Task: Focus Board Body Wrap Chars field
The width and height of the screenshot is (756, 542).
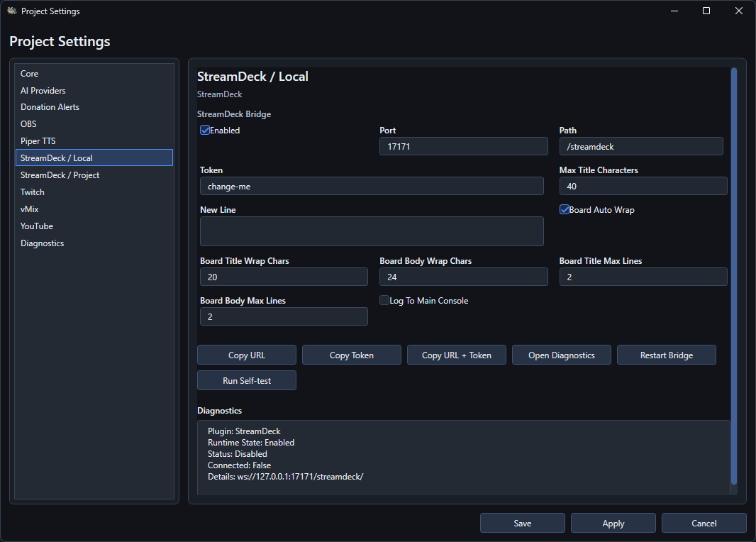Action: coord(463,277)
